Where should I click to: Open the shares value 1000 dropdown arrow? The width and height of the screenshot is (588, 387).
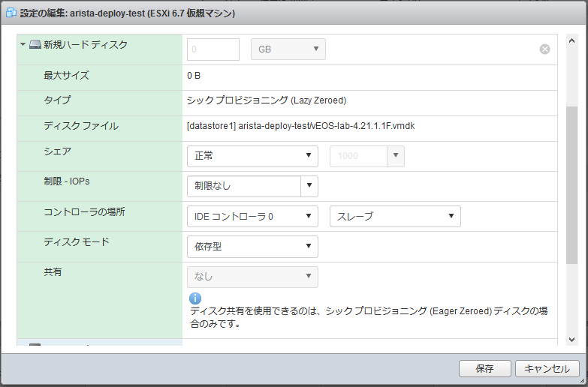tap(396, 155)
